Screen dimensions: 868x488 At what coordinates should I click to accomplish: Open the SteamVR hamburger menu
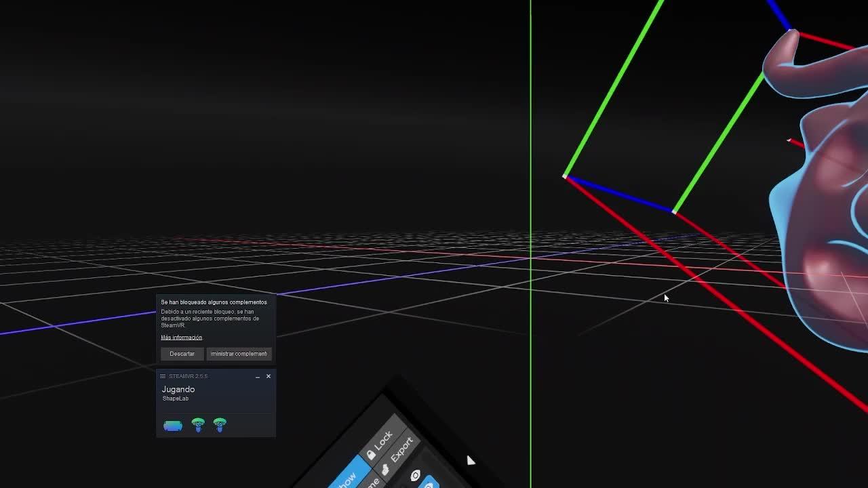pyautogui.click(x=163, y=376)
